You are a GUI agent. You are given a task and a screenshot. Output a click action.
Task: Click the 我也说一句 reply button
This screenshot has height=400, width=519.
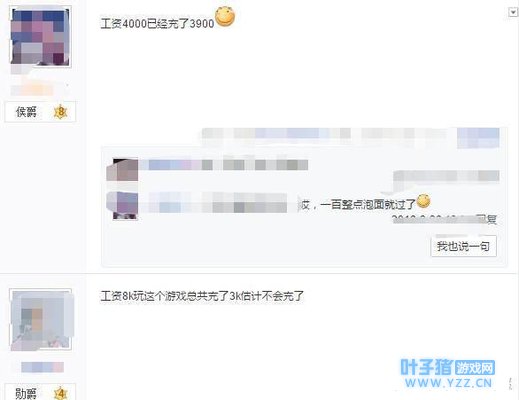click(463, 246)
